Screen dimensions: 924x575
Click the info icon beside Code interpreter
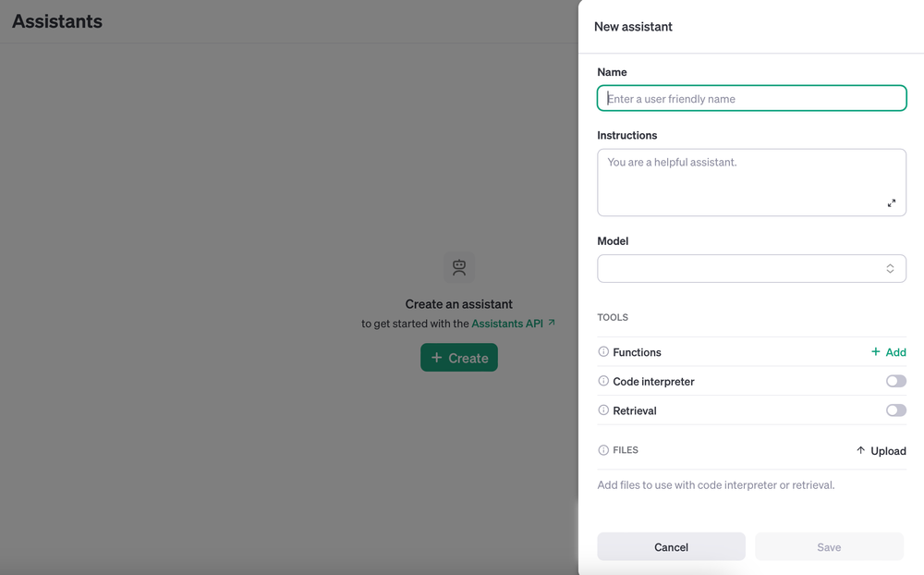pyautogui.click(x=603, y=381)
